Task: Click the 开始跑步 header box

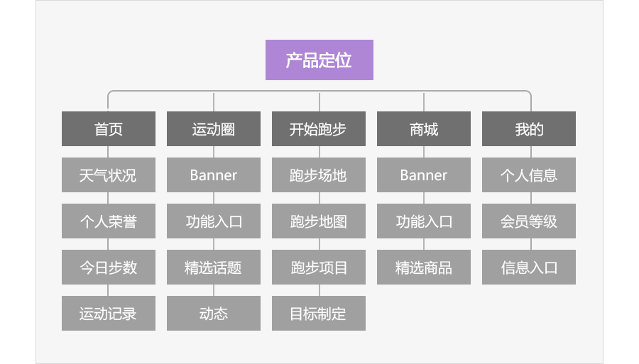Action: pos(319,128)
